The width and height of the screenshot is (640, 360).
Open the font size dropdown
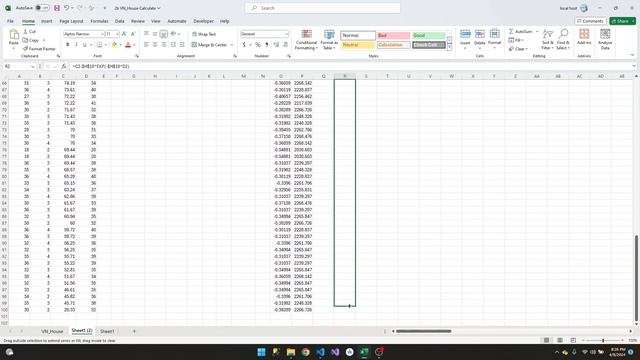point(118,34)
